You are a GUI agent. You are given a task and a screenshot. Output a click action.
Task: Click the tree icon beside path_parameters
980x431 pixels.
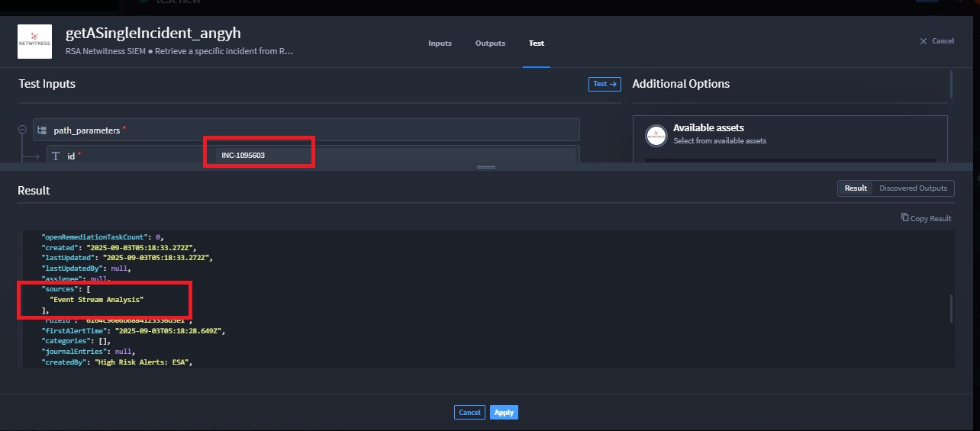[43, 130]
